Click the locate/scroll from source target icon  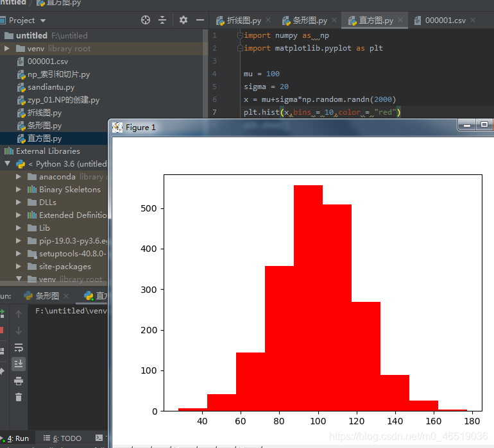(146, 20)
